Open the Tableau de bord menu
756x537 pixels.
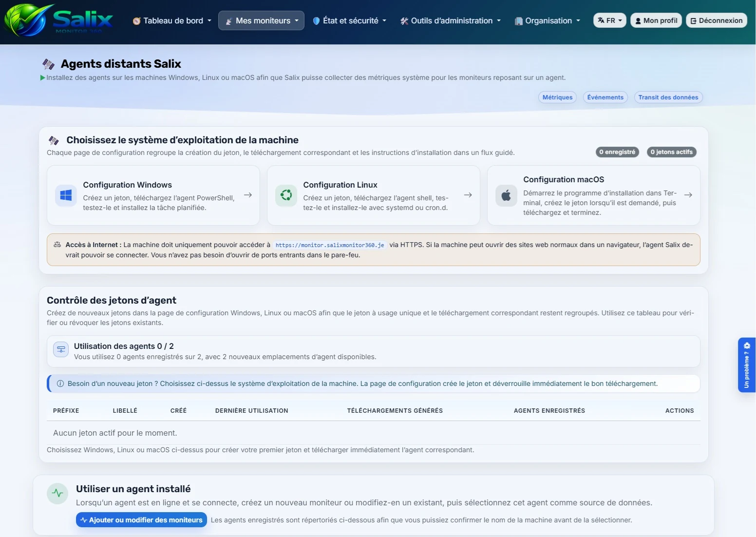[x=172, y=20]
